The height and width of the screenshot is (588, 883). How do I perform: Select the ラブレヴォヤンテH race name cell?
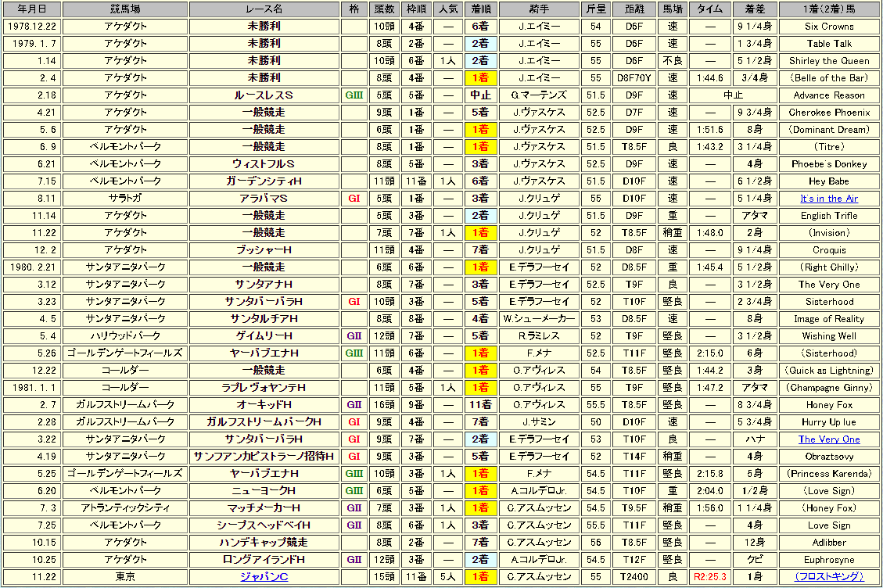264,388
